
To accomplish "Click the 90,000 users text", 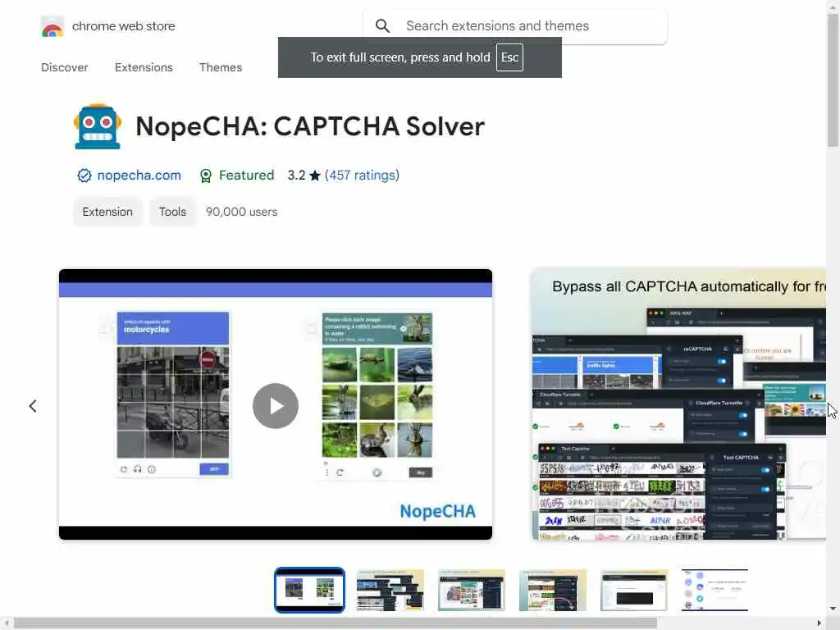I will point(242,212).
